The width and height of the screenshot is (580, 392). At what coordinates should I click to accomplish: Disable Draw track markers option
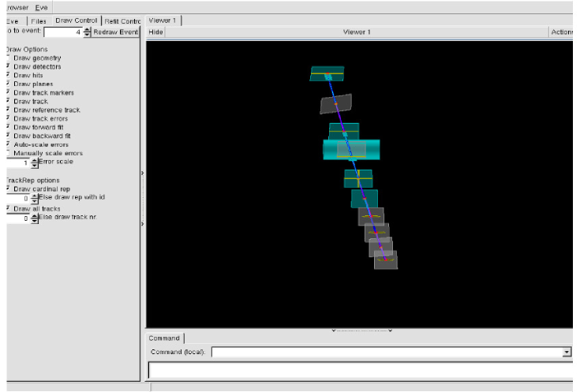[8, 93]
